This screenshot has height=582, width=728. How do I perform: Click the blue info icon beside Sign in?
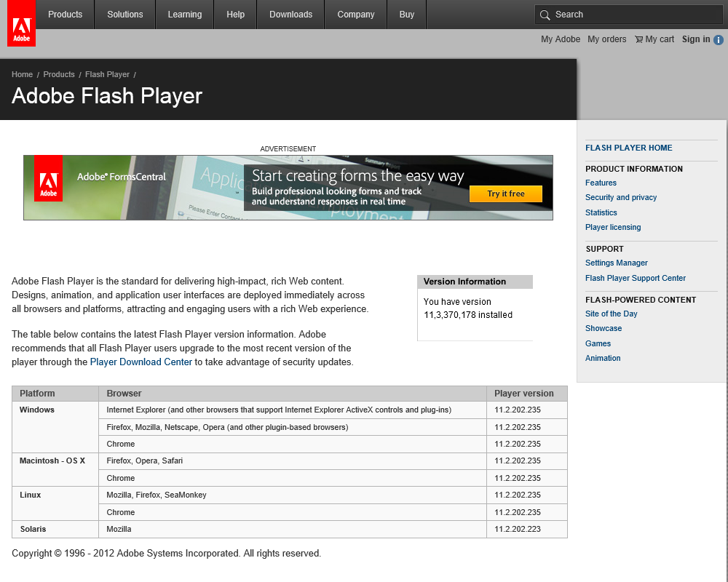(x=719, y=40)
